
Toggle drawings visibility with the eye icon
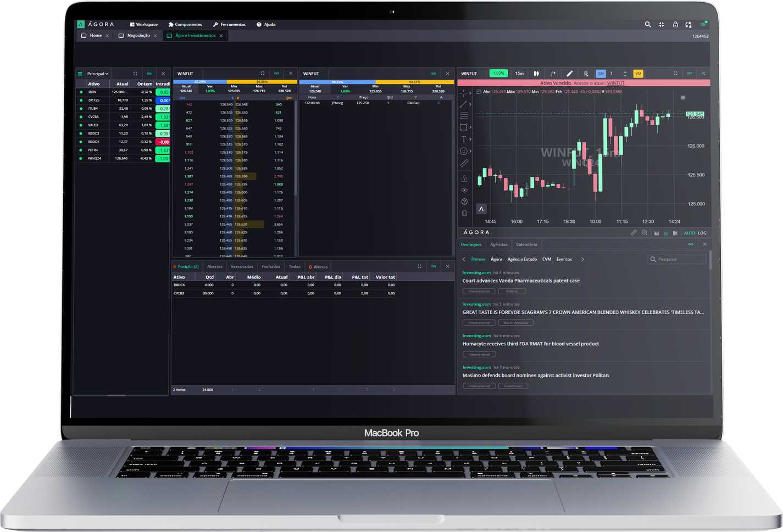point(464,190)
